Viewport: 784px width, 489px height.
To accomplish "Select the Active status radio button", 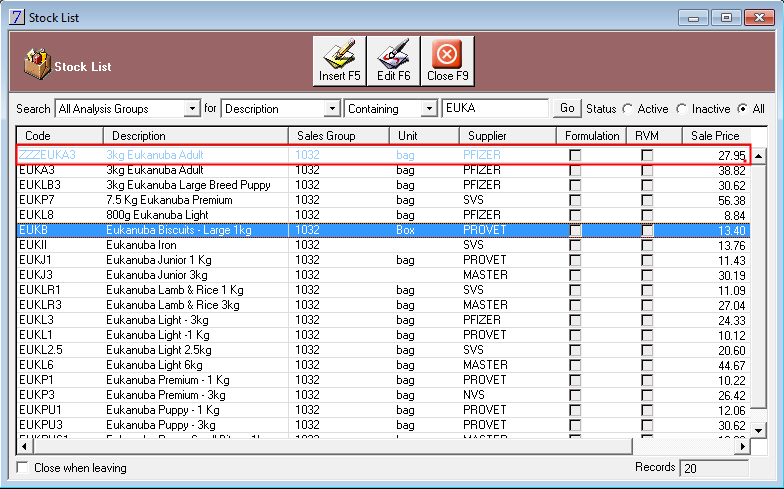I will click(x=628, y=108).
